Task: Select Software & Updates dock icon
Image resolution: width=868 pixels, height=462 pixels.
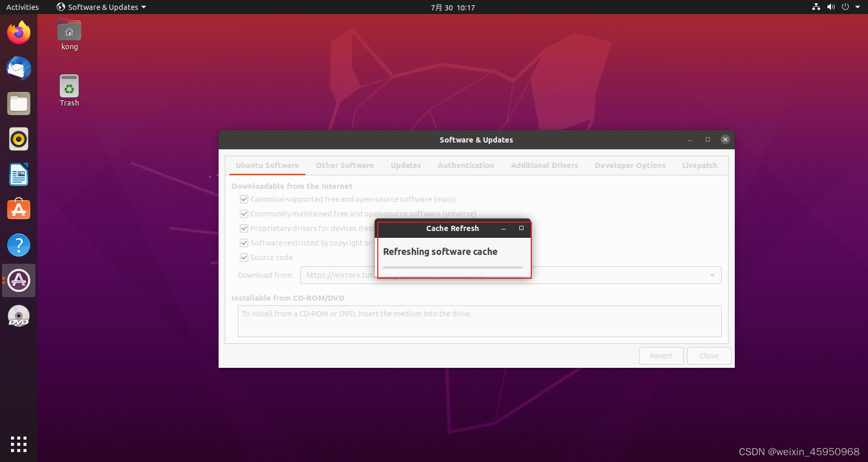Action: pyautogui.click(x=19, y=280)
